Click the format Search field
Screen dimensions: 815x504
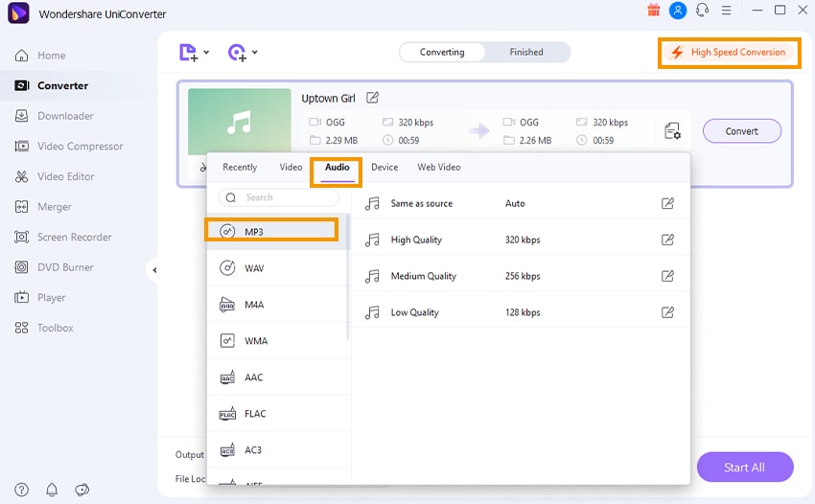point(279,197)
